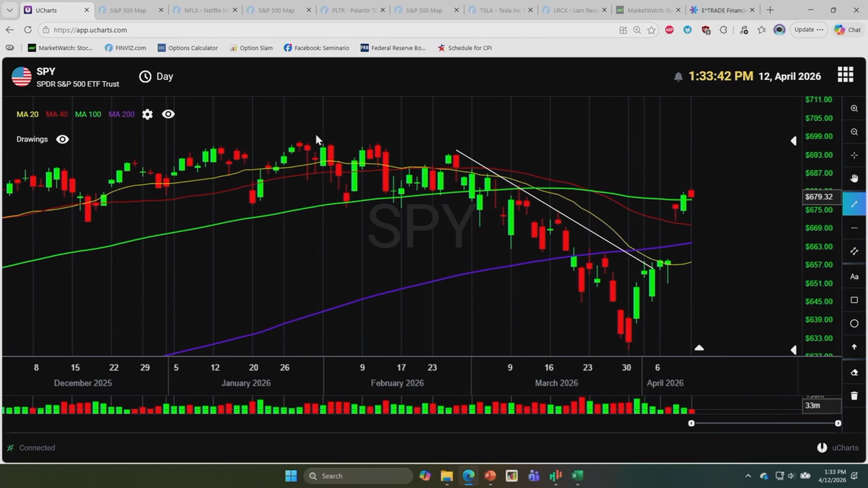Switch to the TSLA - Tesla Inc tab
This screenshot has height=488, width=868.
pyautogui.click(x=500, y=10)
